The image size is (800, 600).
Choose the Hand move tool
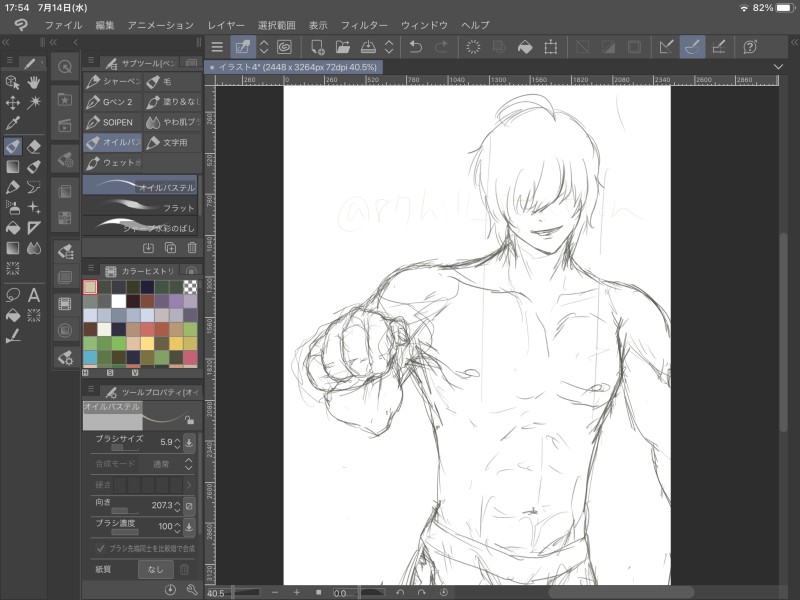34,82
